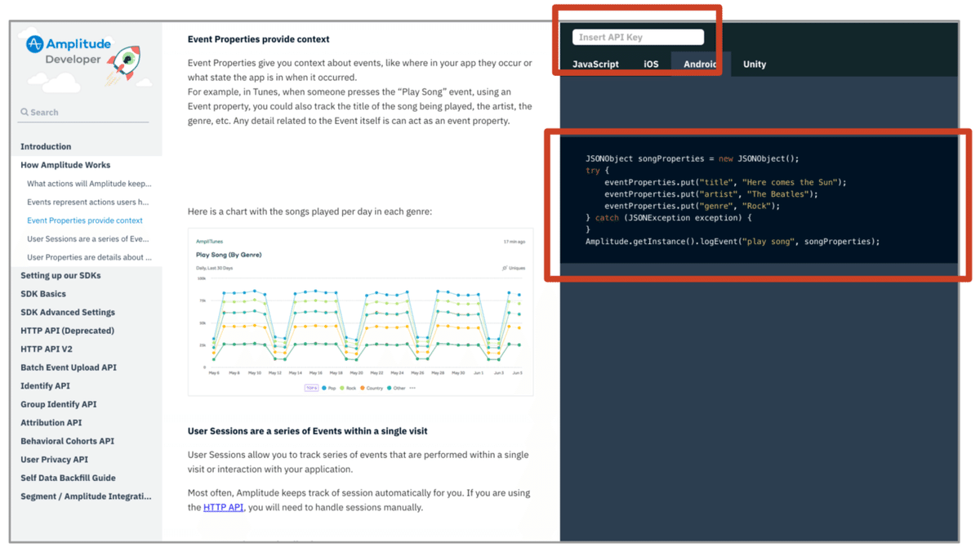980x552 pixels.
Task: Go to What actions will Amplitude keep
Action: tap(89, 184)
